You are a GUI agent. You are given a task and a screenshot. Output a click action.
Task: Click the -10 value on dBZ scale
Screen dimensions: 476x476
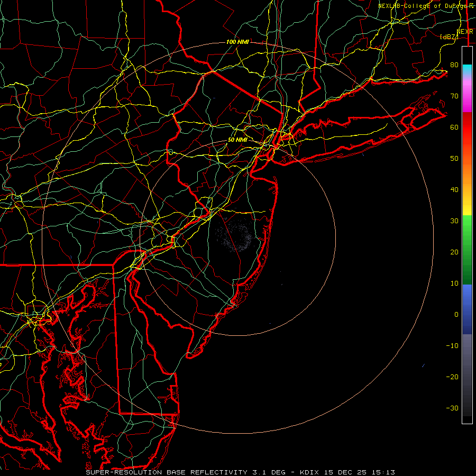(x=452, y=346)
